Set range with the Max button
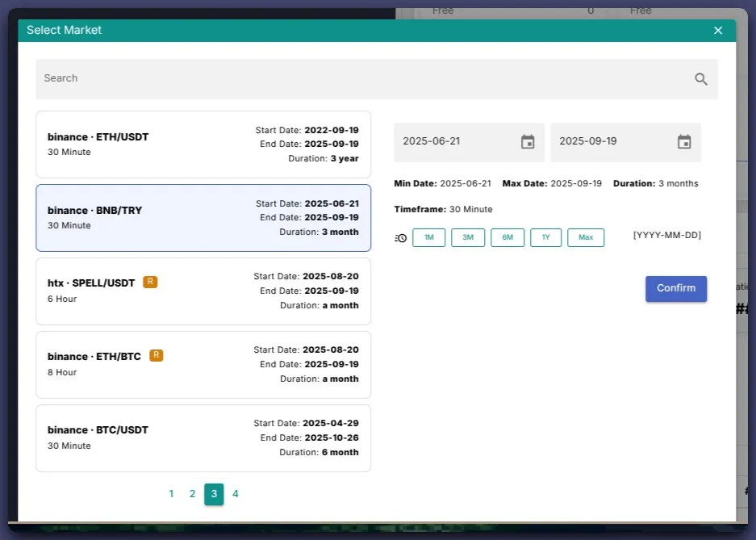Screen dimensions: 756x540 tap(586, 238)
